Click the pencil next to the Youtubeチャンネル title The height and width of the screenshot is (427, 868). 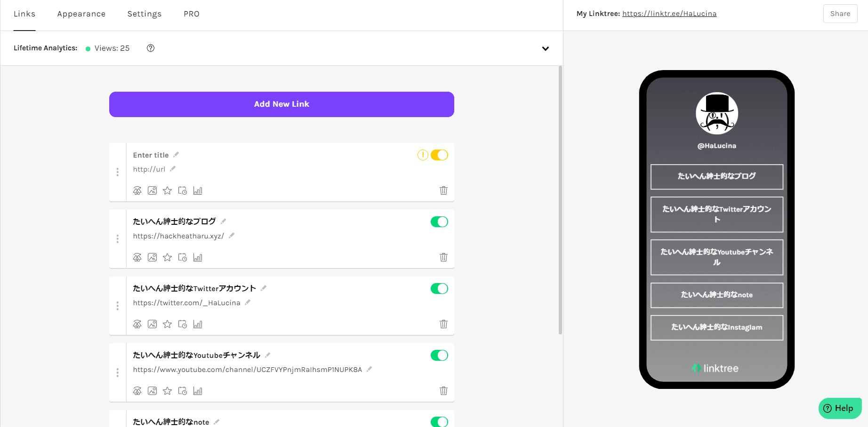(268, 355)
